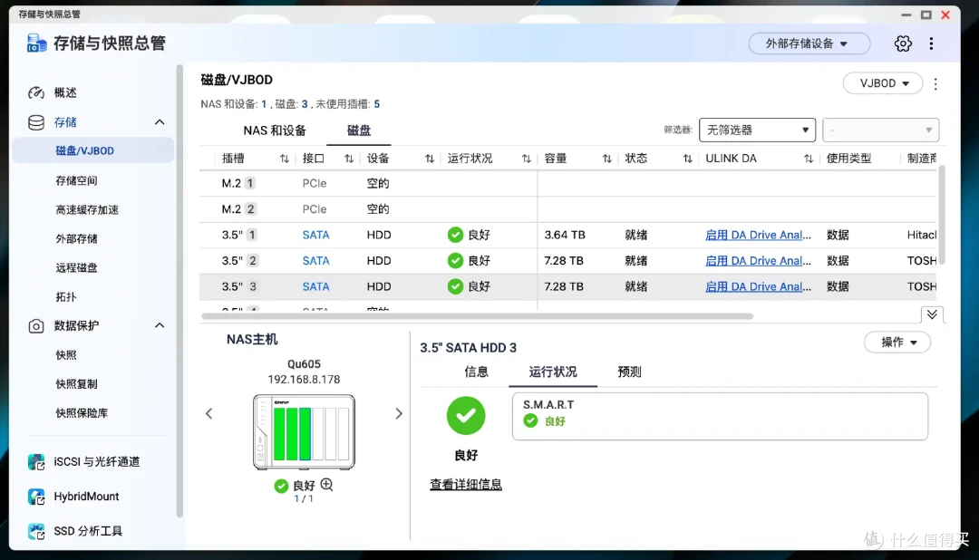Select the M.2 1 PCIe row
This screenshot has height=560, width=979.
coord(568,184)
